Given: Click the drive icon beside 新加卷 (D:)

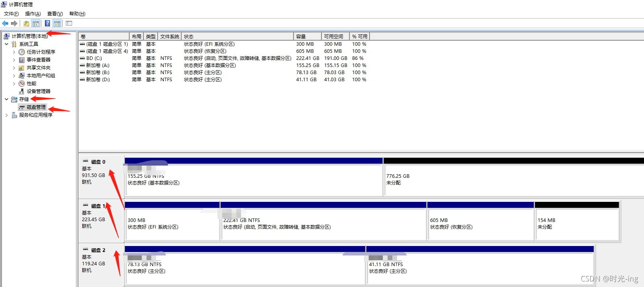Looking at the screenshot, I should (x=82, y=80).
